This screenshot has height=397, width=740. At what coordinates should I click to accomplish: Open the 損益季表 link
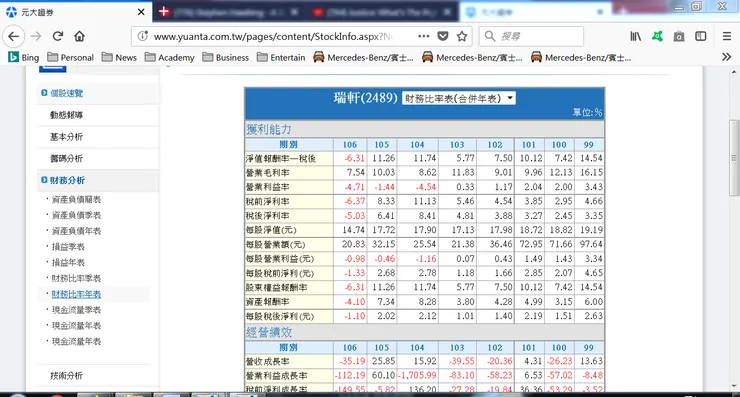click(68, 246)
